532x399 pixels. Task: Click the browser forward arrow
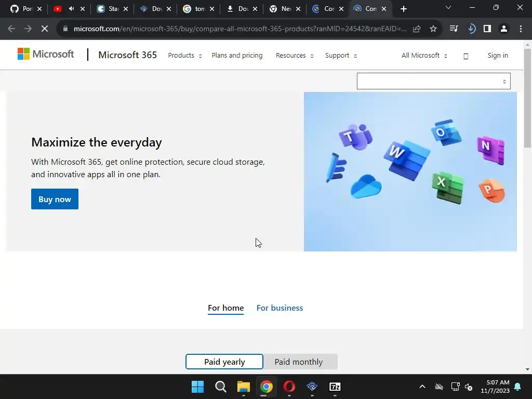(x=28, y=29)
